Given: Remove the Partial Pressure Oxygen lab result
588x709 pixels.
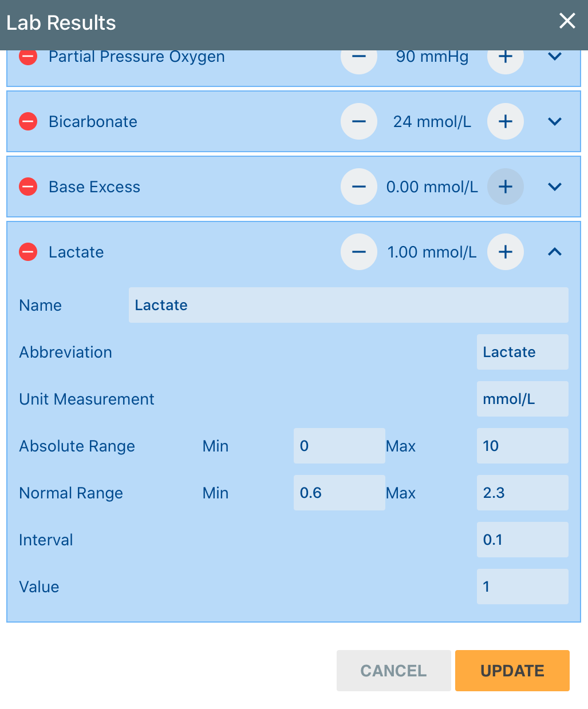Looking at the screenshot, I should tap(27, 57).
